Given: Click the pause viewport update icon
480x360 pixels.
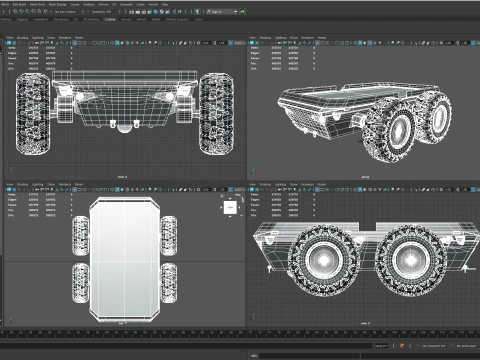Looking at the screenshot, I should click(179, 11).
